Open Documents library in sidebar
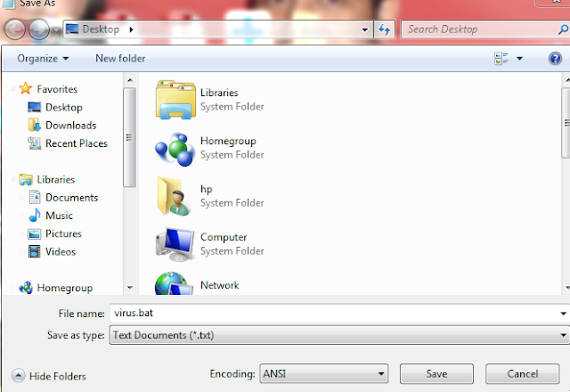The width and height of the screenshot is (570, 392). click(x=71, y=198)
